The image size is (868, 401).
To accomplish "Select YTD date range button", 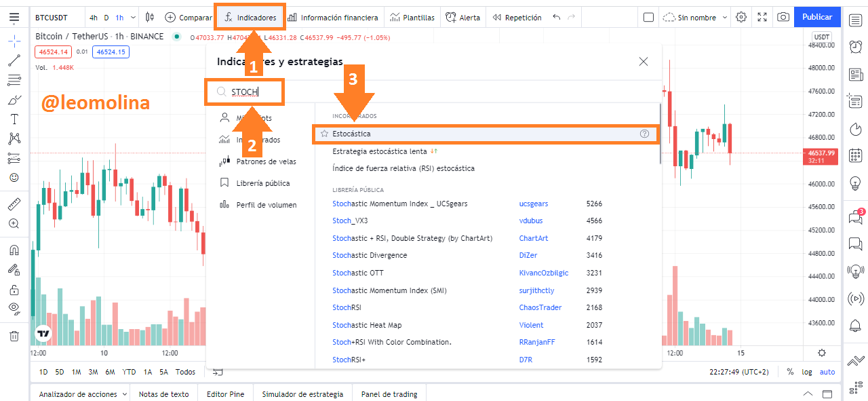I will pyautogui.click(x=129, y=372).
